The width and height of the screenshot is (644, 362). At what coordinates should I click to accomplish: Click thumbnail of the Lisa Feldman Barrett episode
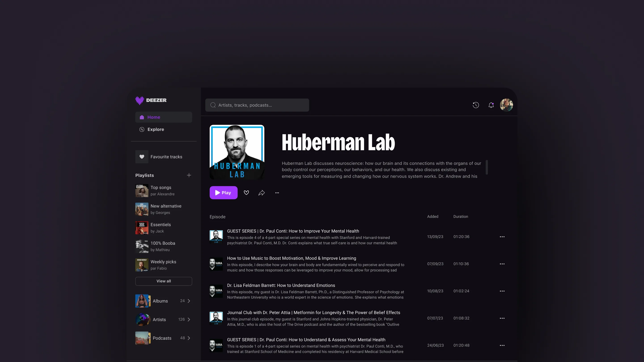point(216,291)
